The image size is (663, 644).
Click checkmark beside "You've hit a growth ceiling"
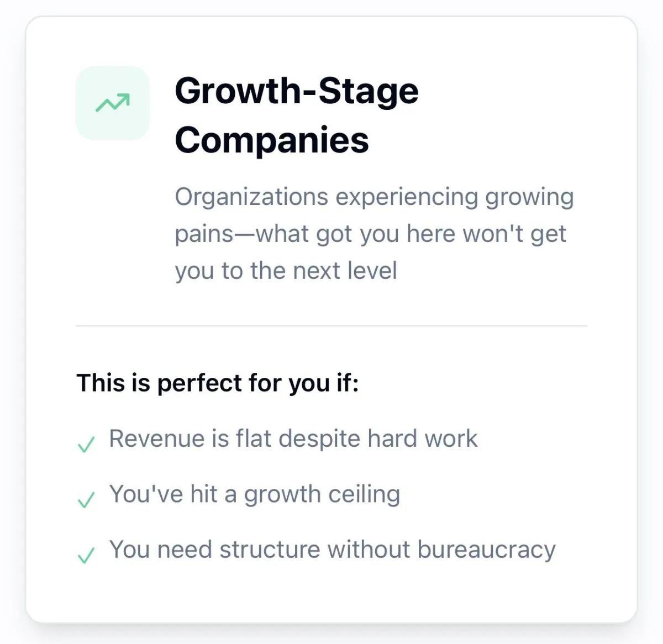[86, 499]
